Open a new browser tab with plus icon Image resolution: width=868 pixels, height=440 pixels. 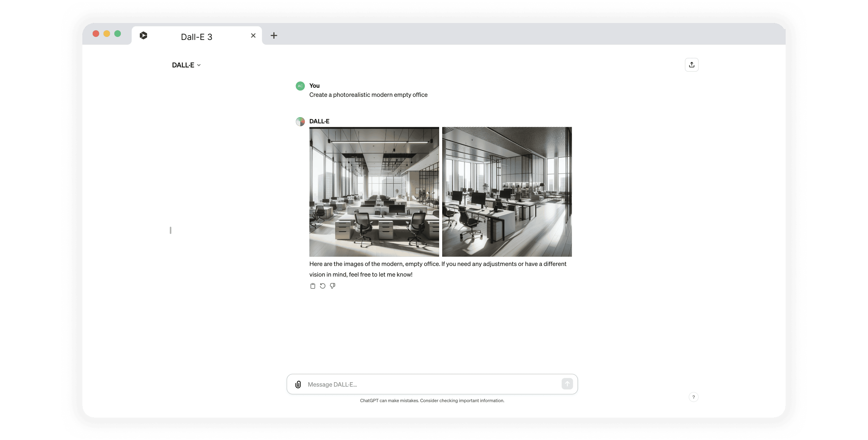(274, 35)
